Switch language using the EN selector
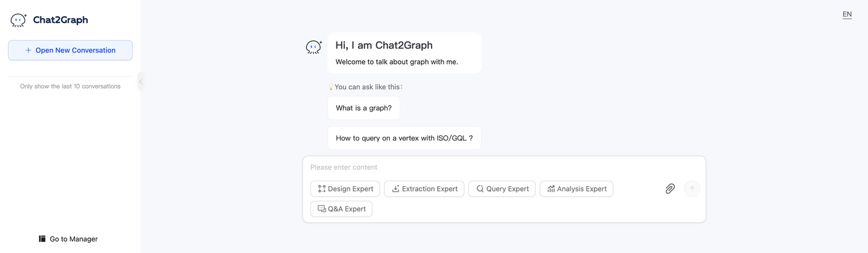This screenshot has width=868, height=253. [x=847, y=14]
